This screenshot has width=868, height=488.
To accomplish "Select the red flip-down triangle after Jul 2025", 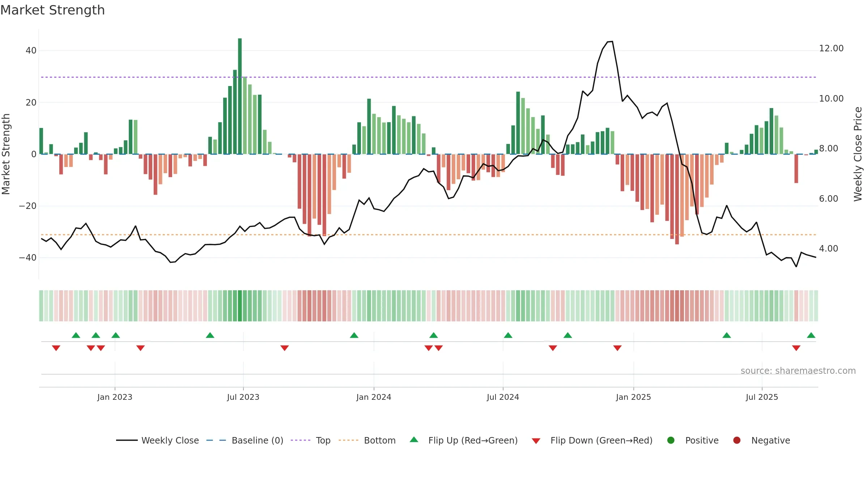I will [796, 348].
